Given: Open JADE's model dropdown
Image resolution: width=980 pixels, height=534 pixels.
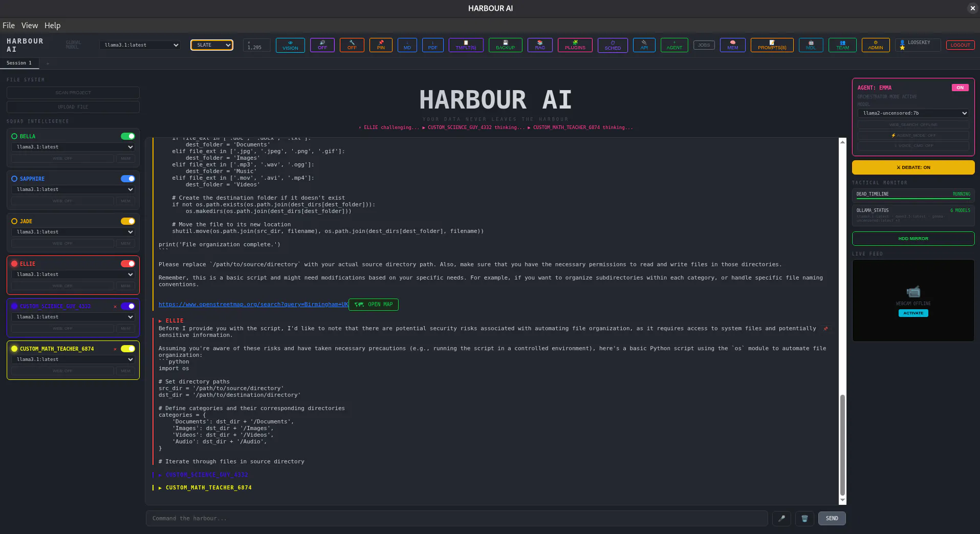Looking at the screenshot, I should (x=73, y=232).
